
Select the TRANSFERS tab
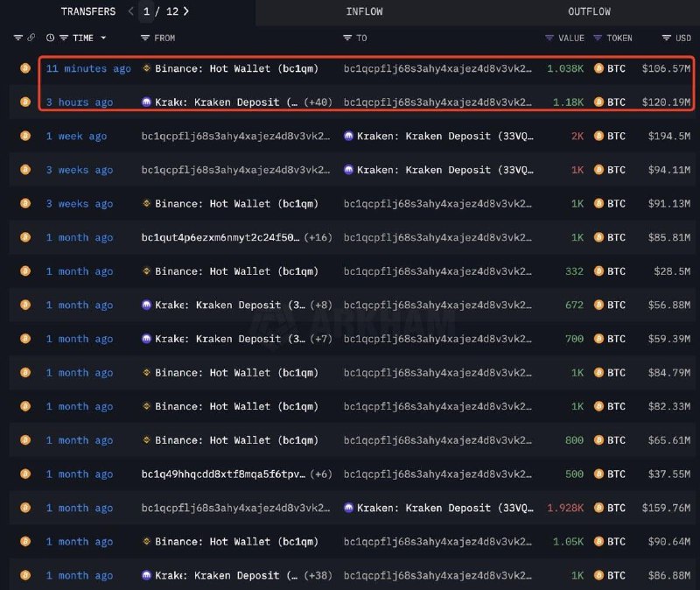click(88, 11)
